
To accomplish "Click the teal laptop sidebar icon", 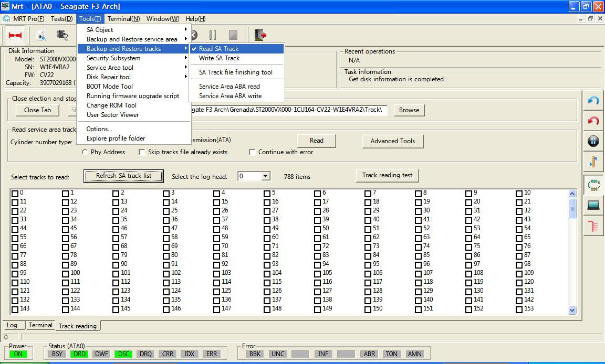I will [x=593, y=205].
